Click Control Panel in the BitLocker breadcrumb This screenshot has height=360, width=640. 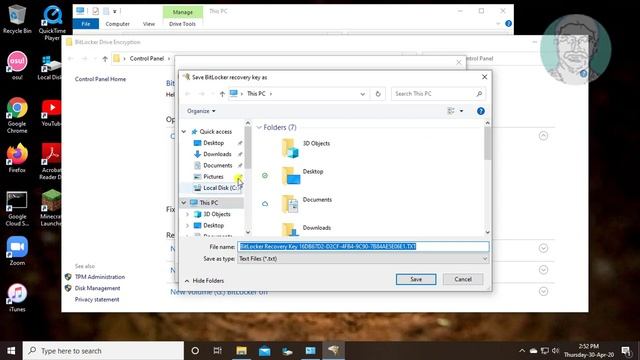point(147,59)
